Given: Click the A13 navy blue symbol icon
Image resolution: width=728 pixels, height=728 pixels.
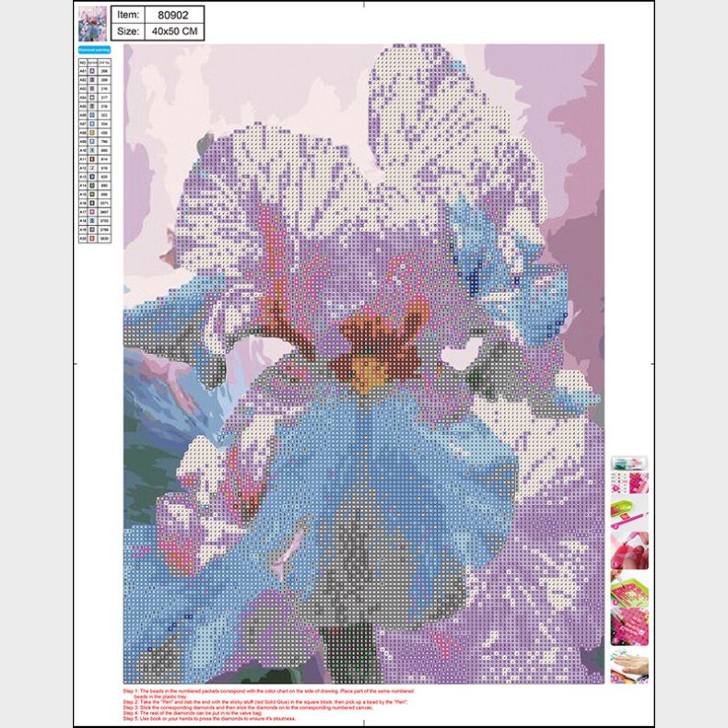Looking at the screenshot, I should pyautogui.click(x=92, y=177).
